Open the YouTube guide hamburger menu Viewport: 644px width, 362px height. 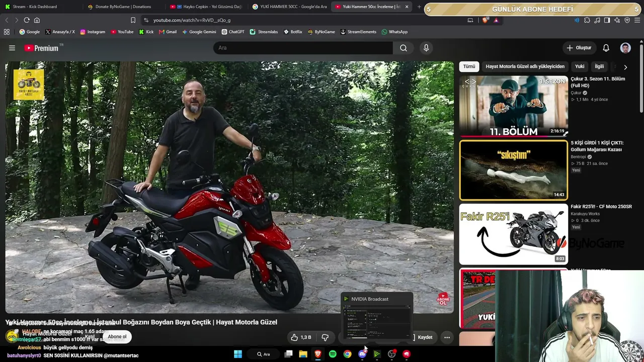(x=12, y=48)
